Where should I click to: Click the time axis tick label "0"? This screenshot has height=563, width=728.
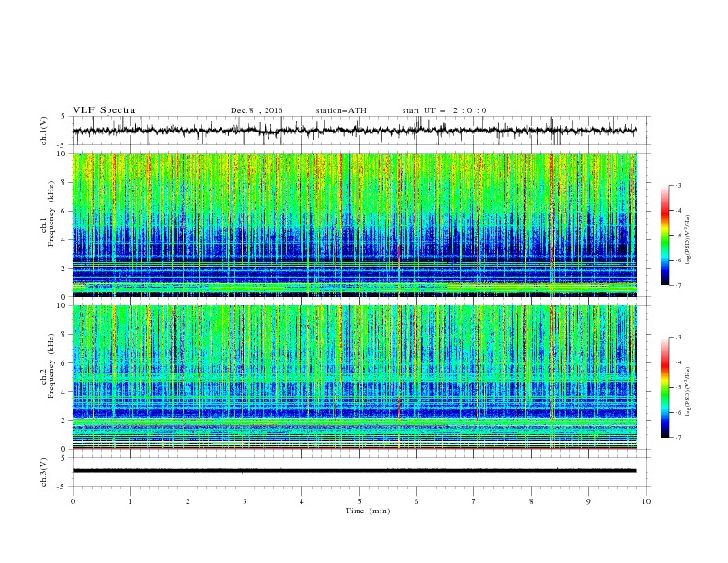[73, 501]
